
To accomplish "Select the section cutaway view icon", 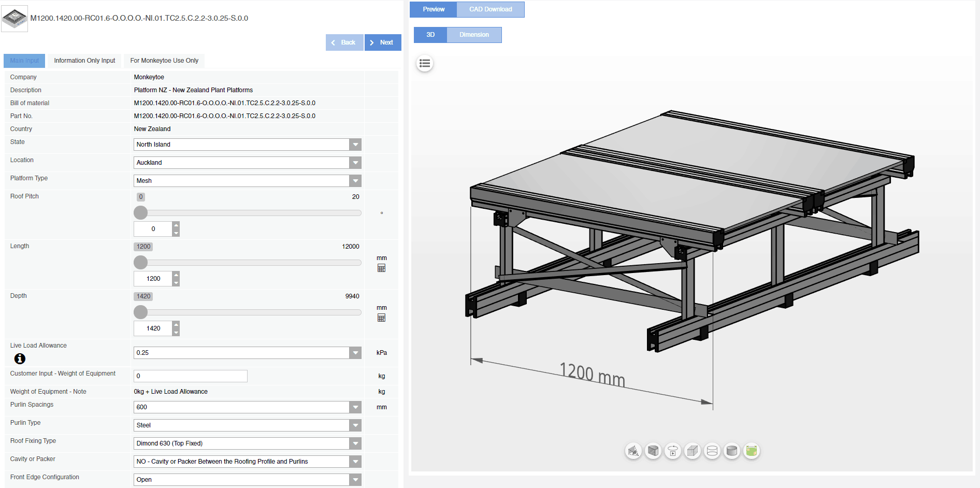I will point(653,451).
